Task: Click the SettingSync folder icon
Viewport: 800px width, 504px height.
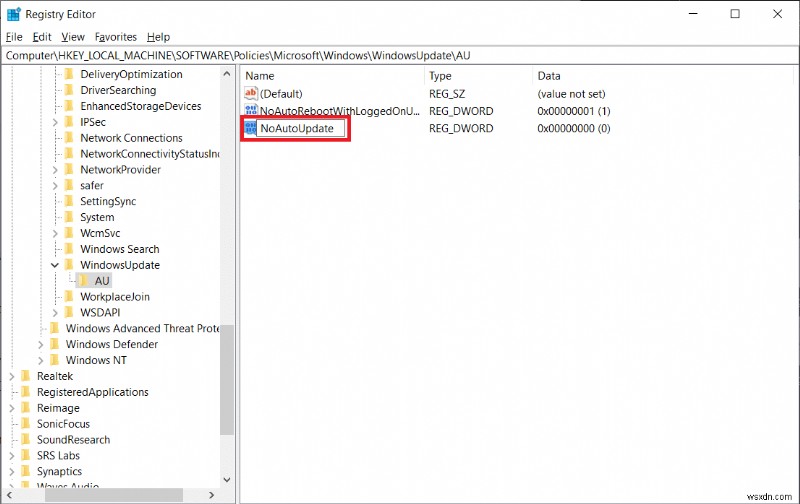Action: pos(69,201)
